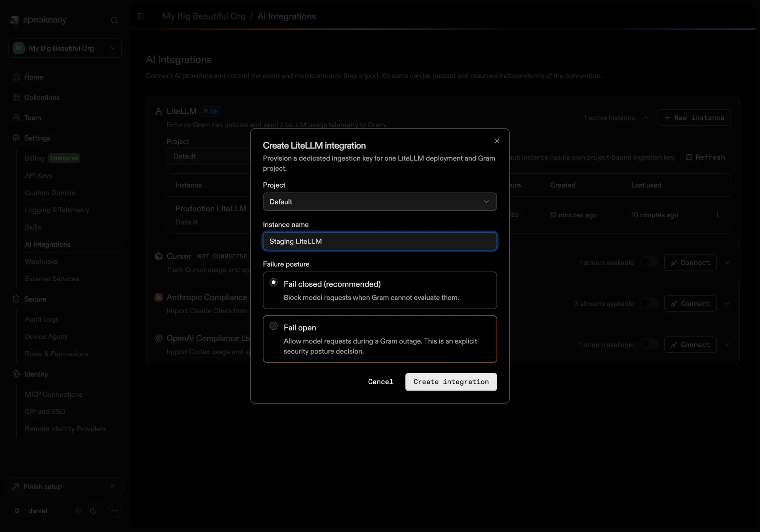760x532 pixels.
Task: Focus the Instance name input field
Action: 380,241
